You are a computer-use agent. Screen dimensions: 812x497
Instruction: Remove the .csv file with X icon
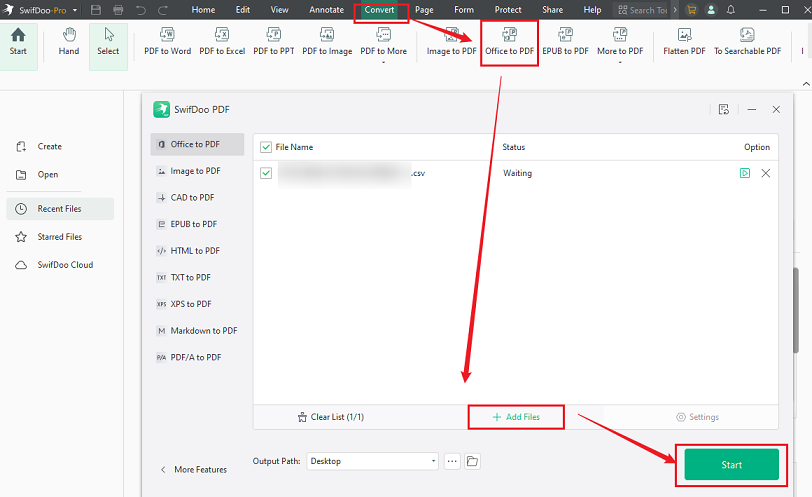(765, 173)
